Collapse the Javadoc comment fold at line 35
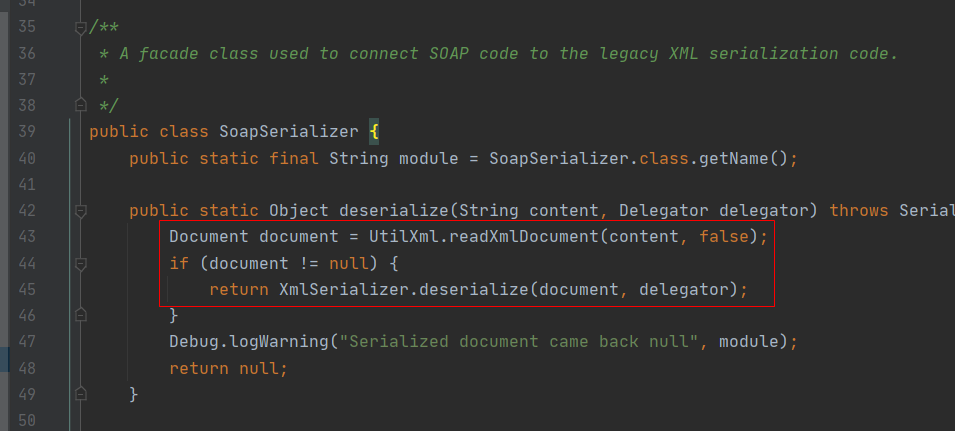The image size is (955, 431). [x=81, y=28]
